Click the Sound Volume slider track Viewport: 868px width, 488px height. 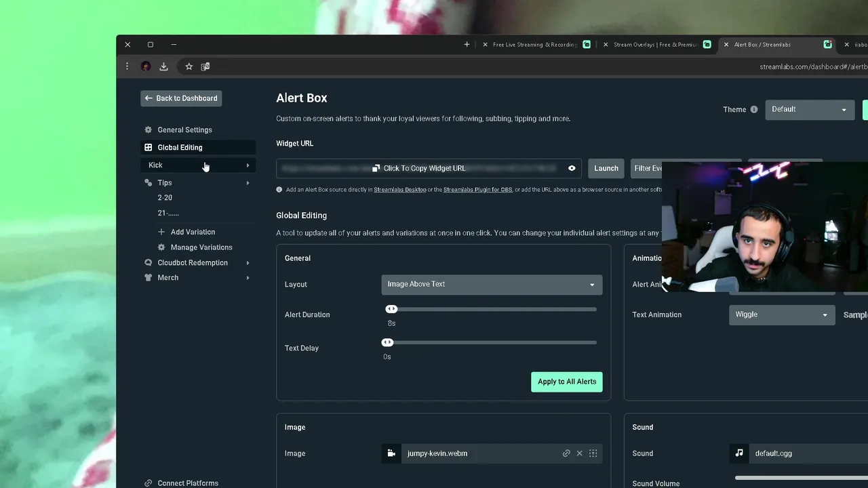point(802,478)
